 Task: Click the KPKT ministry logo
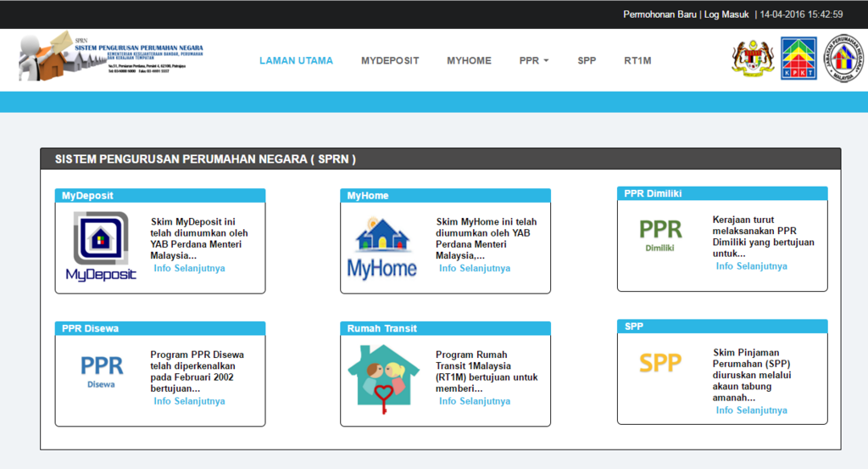point(798,59)
